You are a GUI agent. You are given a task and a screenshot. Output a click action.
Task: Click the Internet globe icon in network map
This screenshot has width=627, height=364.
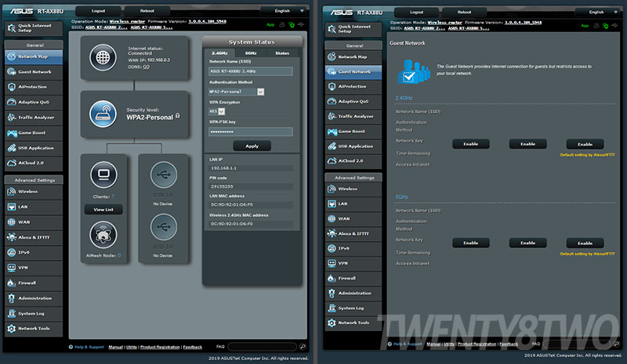click(x=103, y=58)
